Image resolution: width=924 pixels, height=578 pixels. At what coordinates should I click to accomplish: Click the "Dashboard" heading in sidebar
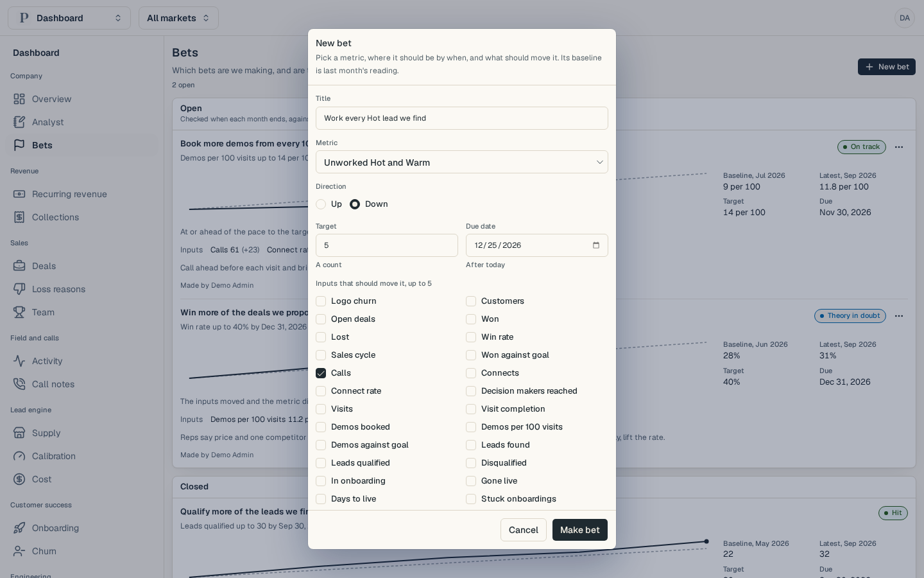tap(36, 53)
